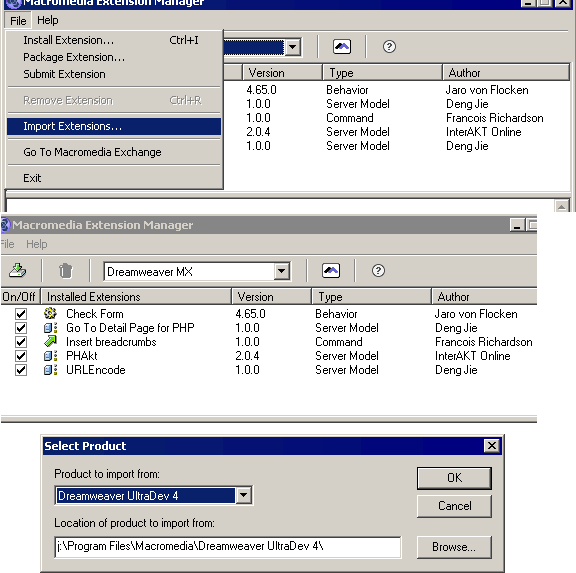Open Help menu in middle window
576x573 pixels.
coord(37,244)
